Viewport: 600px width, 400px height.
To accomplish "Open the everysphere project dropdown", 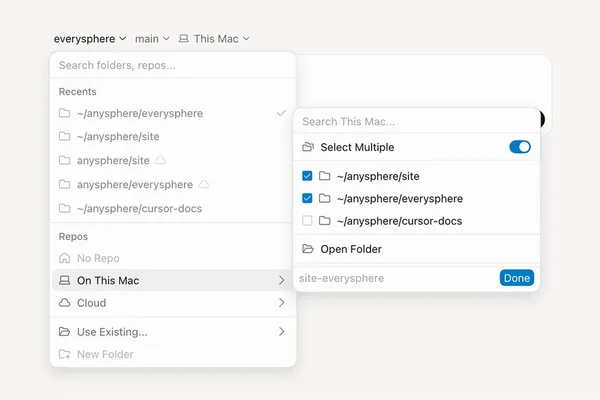I will [90, 39].
